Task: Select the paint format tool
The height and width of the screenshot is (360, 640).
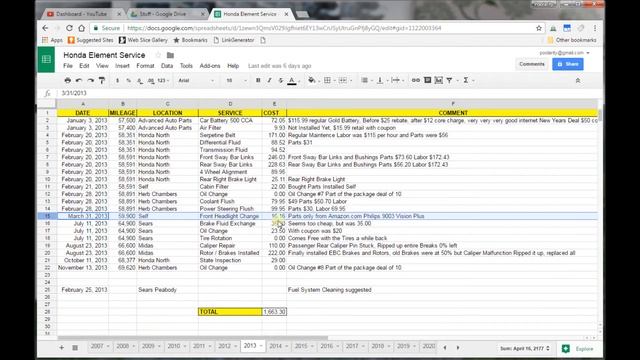Action: pyautogui.click(x=102, y=80)
